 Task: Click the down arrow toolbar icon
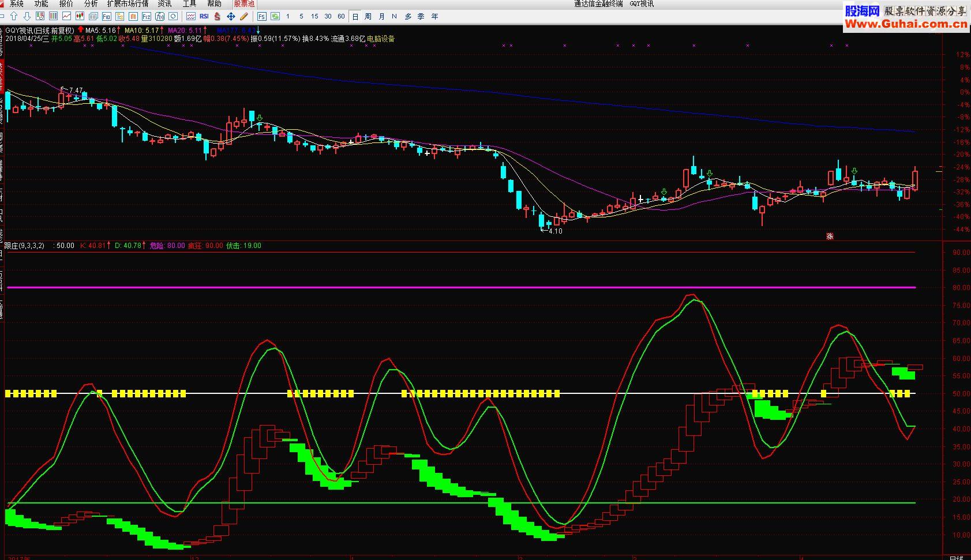point(27,16)
